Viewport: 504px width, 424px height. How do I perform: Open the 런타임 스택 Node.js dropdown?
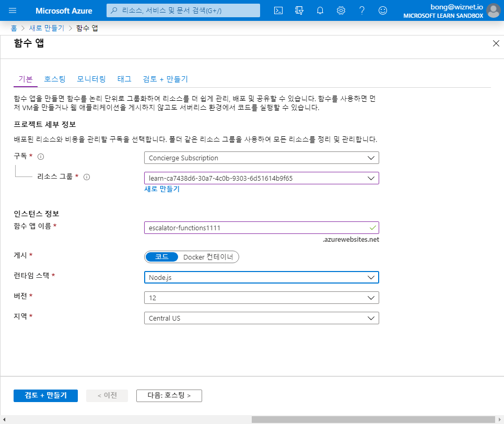262,277
